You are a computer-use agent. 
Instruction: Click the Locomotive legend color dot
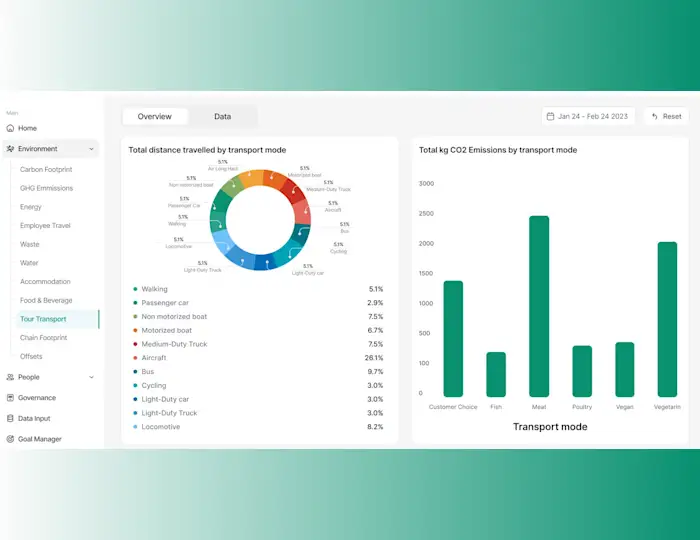[135, 427]
